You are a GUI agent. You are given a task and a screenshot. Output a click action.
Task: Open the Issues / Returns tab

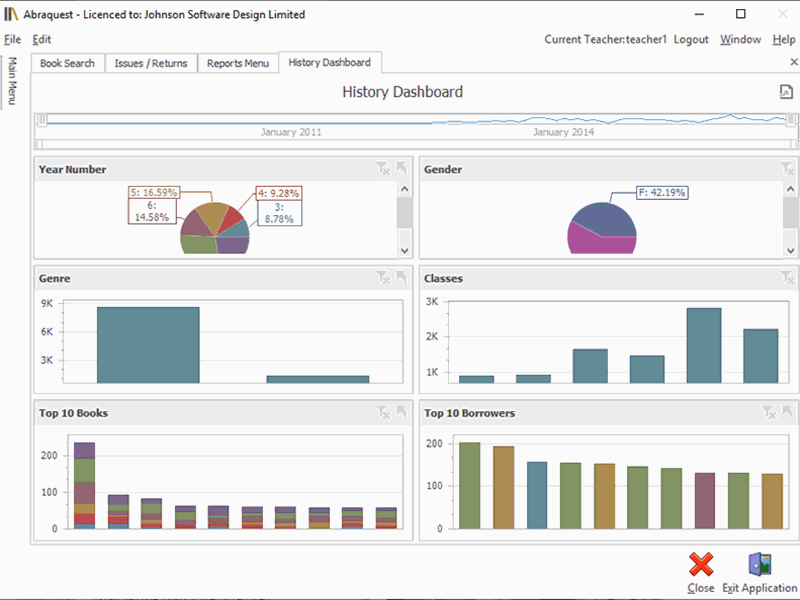151,63
